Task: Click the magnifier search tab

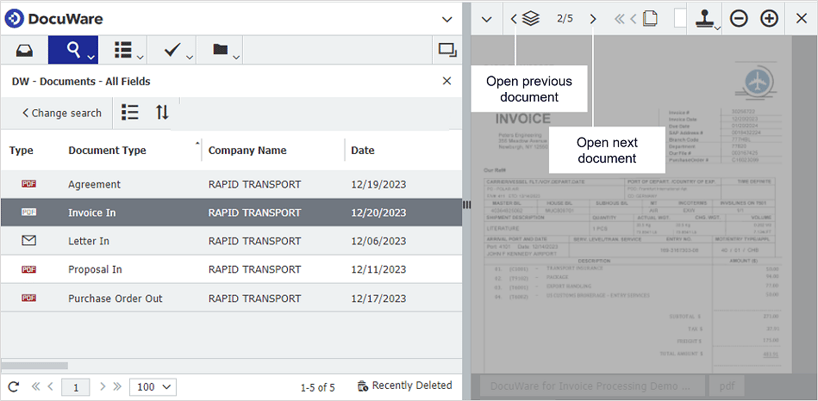Action: coord(73,49)
